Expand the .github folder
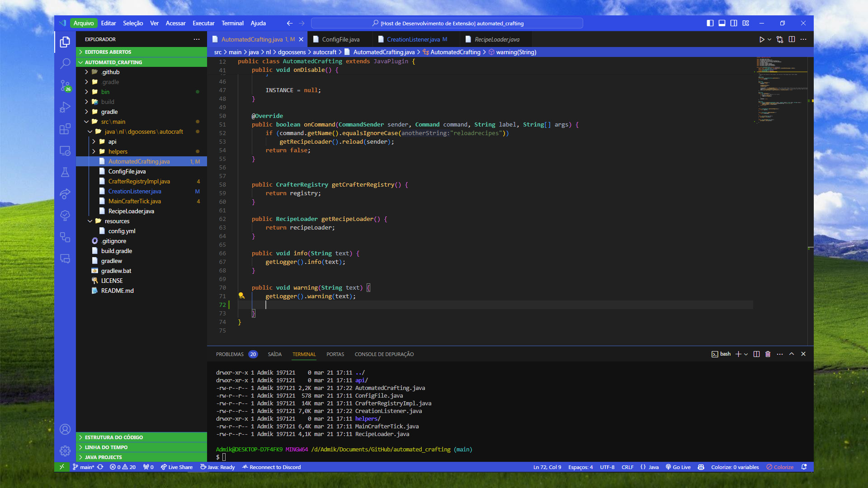This screenshot has width=868, height=488. tap(110, 72)
